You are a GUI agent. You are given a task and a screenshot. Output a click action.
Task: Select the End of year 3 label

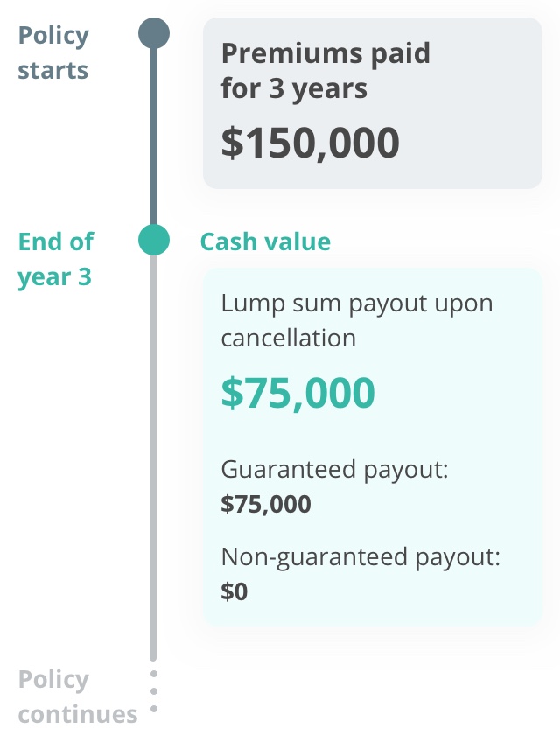tap(56, 259)
